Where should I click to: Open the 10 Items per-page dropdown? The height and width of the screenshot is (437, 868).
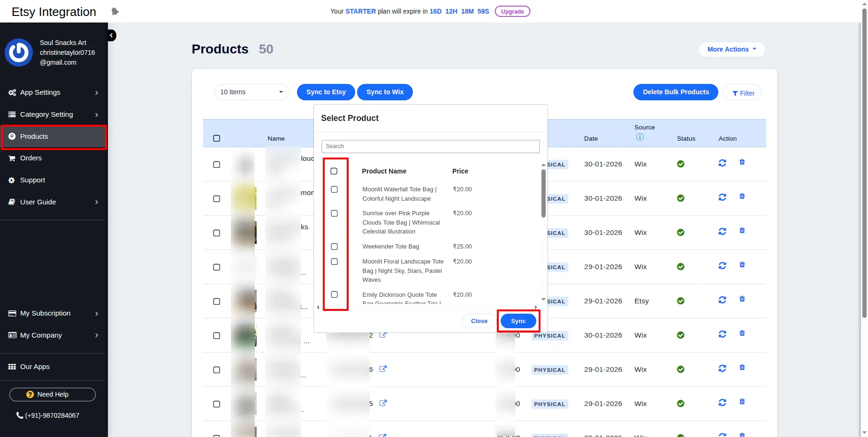[x=251, y=92]
